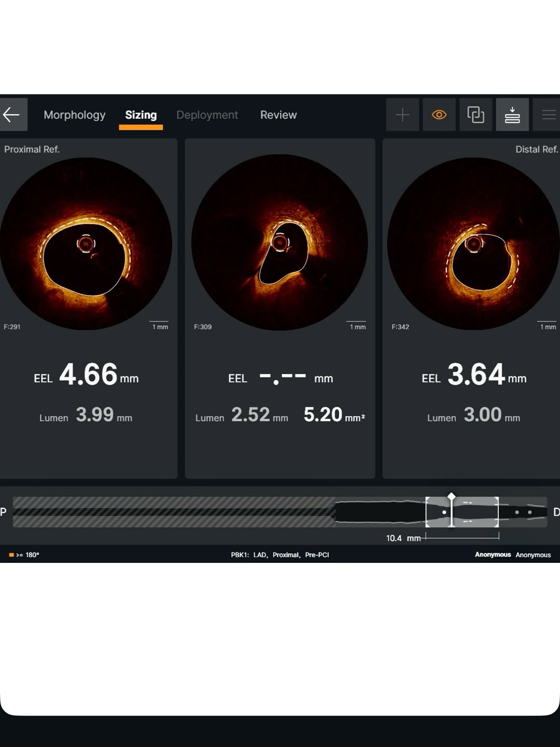Click the F:309 frame label
Screen dimensions: 560x747
(x=203, y=327)
